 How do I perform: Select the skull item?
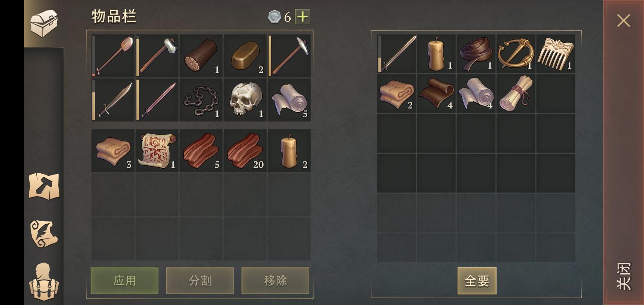(x=245, y=100)
